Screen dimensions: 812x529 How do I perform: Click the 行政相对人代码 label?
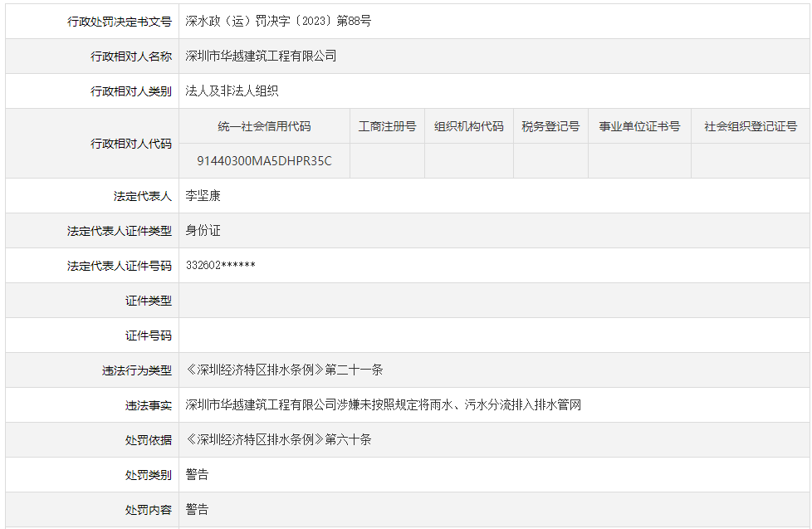(x=131, y=144)
